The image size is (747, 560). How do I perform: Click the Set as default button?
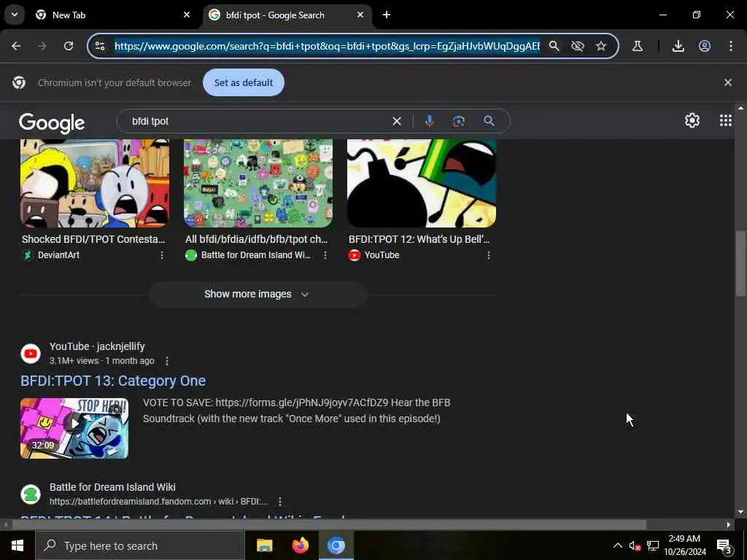point(244,82)
